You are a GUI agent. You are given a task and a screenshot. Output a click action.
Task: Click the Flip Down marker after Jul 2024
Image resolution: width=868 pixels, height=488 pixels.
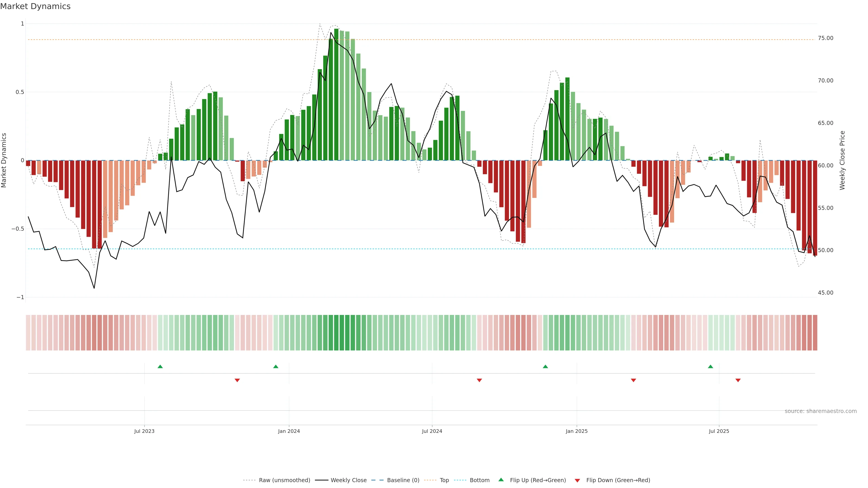(x=479, y=380)
